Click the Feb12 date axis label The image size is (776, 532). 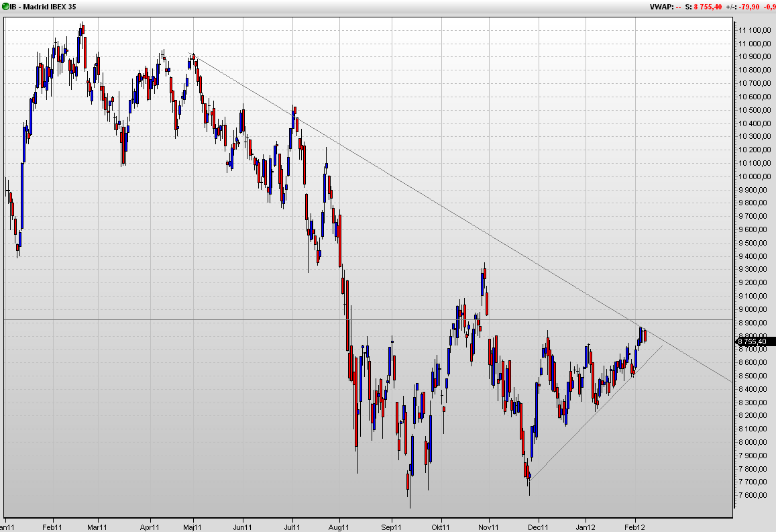coord(635,527)
